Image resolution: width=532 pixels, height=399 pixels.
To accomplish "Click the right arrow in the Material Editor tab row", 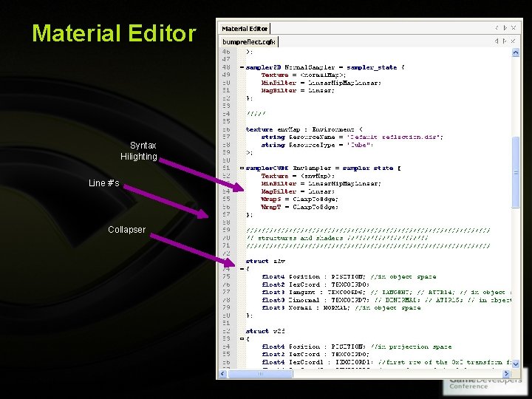I will click(x=505, y=28).
